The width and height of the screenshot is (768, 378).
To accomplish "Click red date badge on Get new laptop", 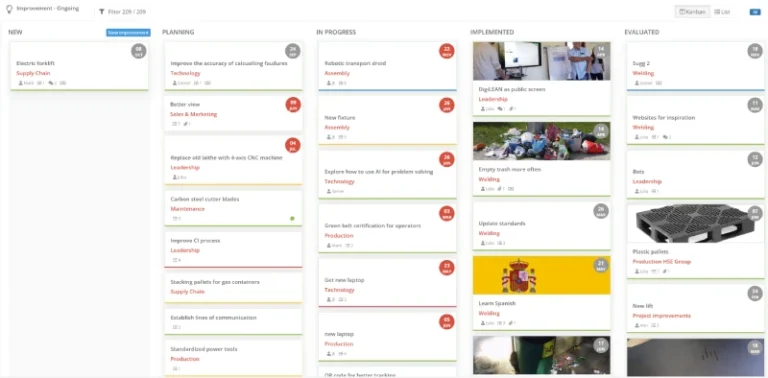I will 447,268.
